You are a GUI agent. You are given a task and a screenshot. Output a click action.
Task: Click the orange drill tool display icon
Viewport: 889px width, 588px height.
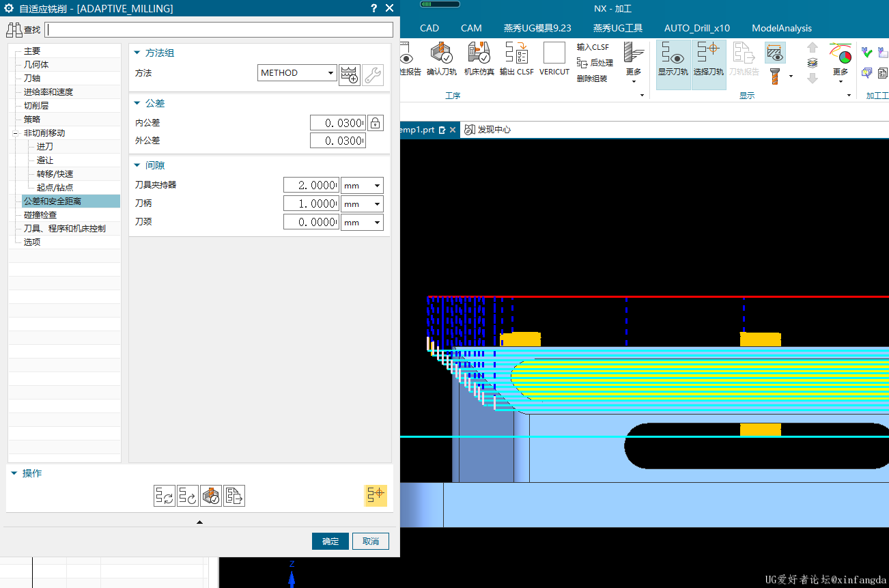775,75
